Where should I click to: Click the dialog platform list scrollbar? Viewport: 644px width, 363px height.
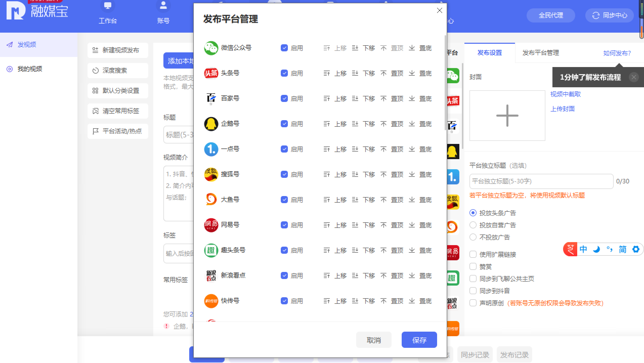[445, 83]
